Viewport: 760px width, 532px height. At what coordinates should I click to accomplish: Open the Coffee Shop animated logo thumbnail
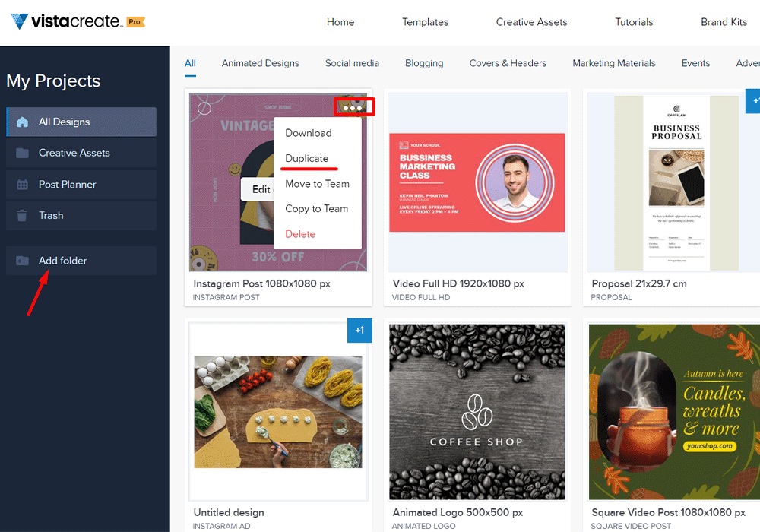pyautogui.click(x=477, y=412)
